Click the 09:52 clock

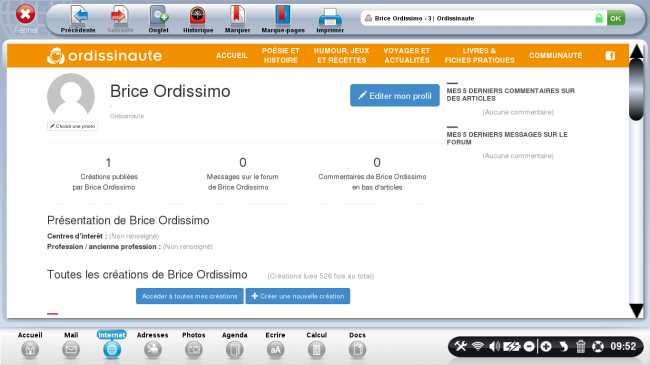click(623, 346)
